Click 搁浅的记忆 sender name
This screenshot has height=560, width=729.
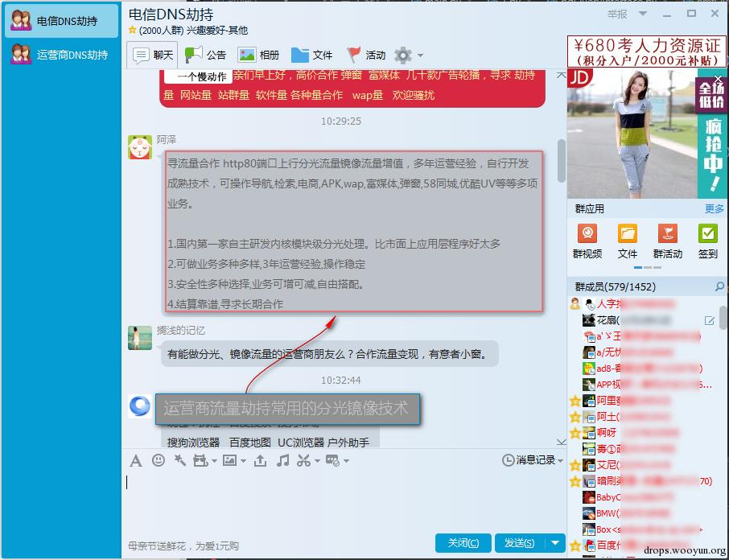tap(181, 331)
